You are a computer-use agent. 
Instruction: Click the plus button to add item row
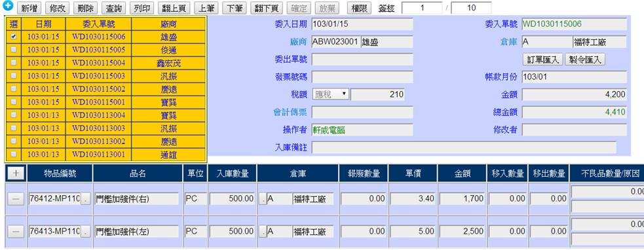(x=16, y=173)
